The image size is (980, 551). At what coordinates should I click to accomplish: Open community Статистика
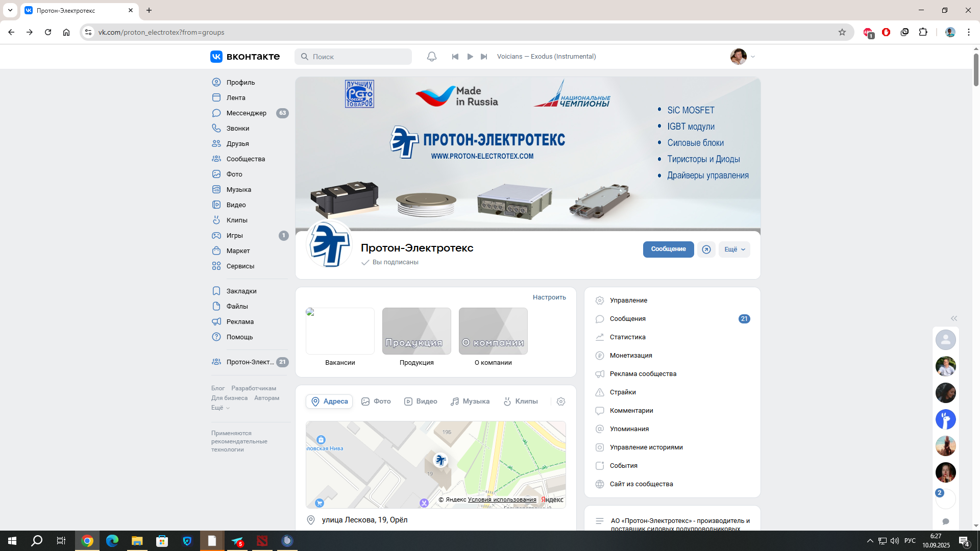(627, 337)
